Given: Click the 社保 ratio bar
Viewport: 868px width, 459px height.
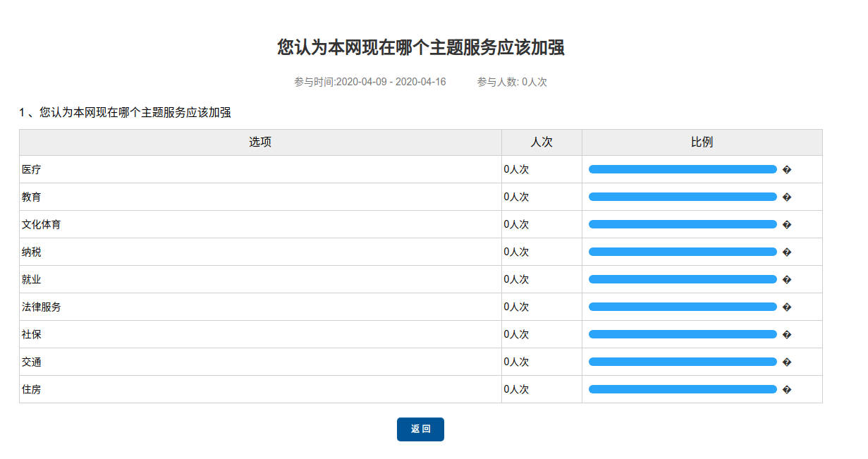Looking at the screenshot, I should [x=682, y=334].
